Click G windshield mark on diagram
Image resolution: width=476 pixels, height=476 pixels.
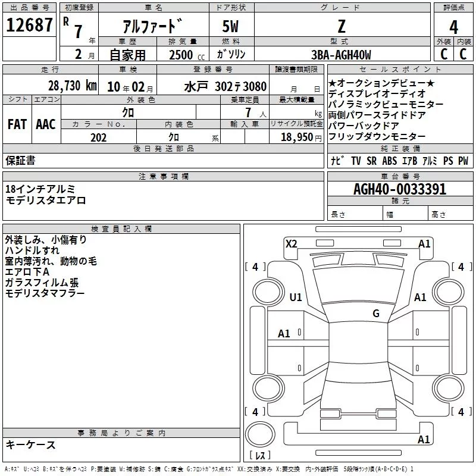[x=376, y=314]
